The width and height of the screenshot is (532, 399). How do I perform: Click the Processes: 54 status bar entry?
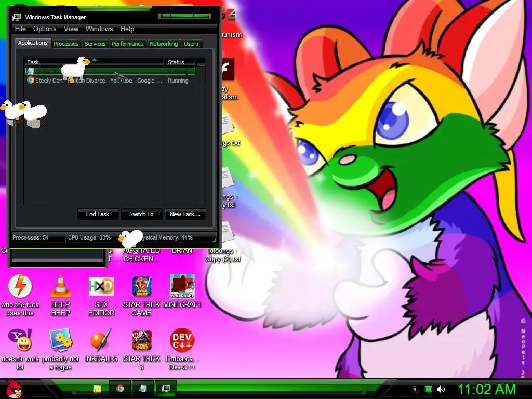[x=31, y=237]
